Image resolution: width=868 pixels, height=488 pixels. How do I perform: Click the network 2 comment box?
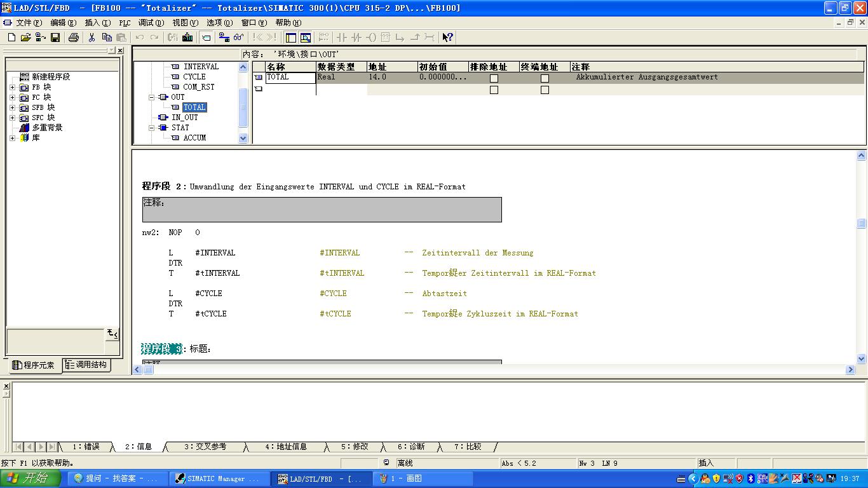(x=322, y=210)
